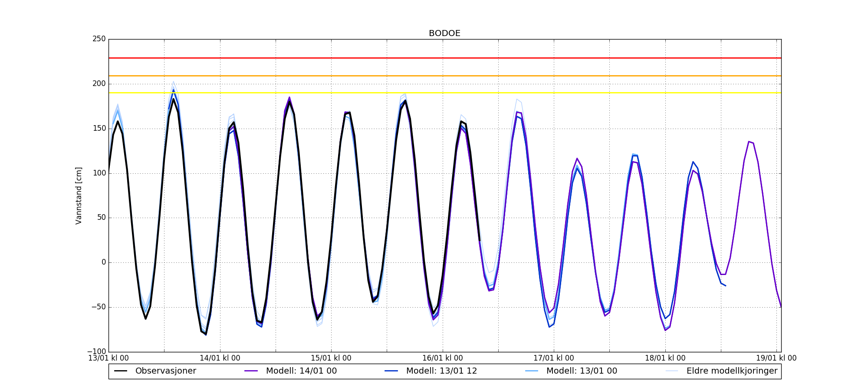Viewport: 868px width, 391px height.
Task: Click the dark blue legend line sample
Action: click(391, 371)
